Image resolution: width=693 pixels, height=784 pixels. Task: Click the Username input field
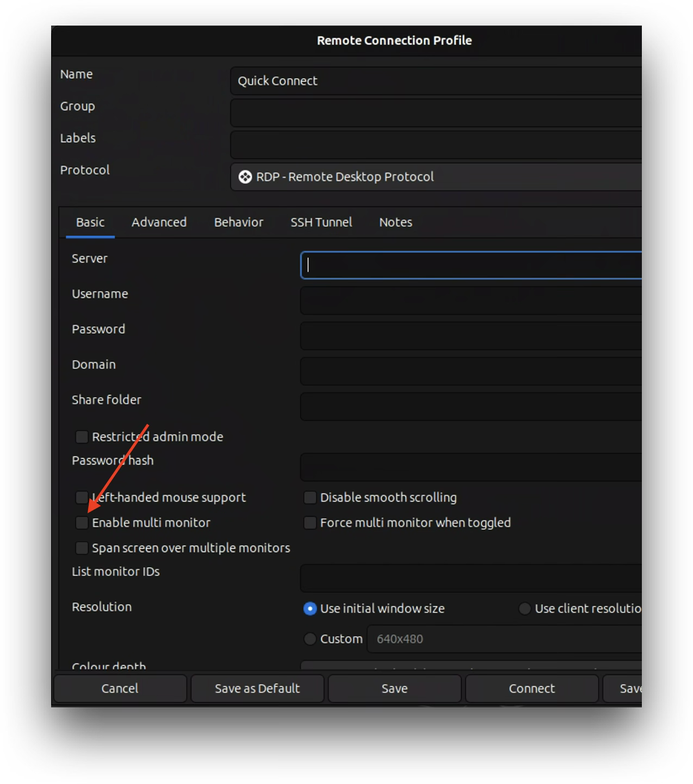coord(471,301)
